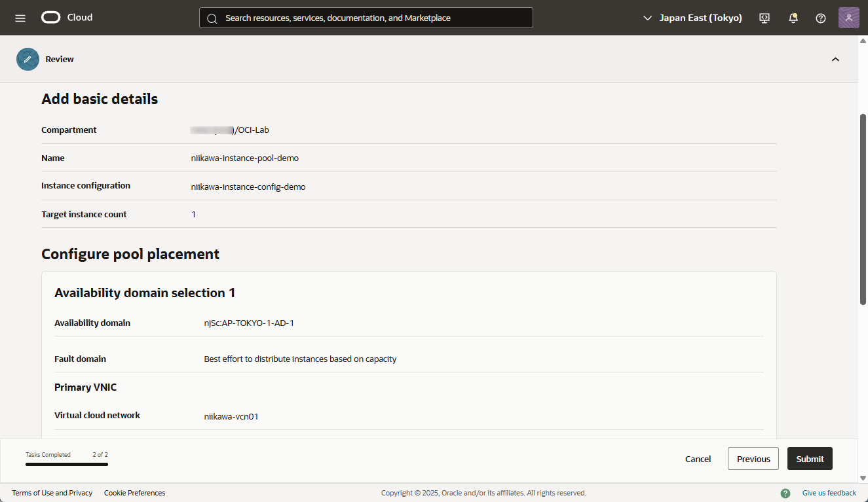Click the green help icon in footer

(785, 493)
